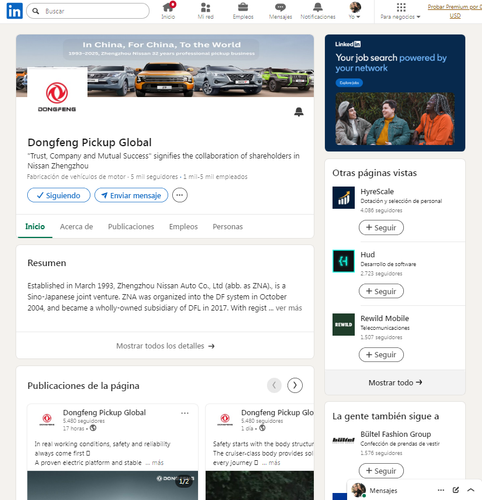Show previous posts with left arrow
This screenshot has height=500, width=482.
(274, 385)
